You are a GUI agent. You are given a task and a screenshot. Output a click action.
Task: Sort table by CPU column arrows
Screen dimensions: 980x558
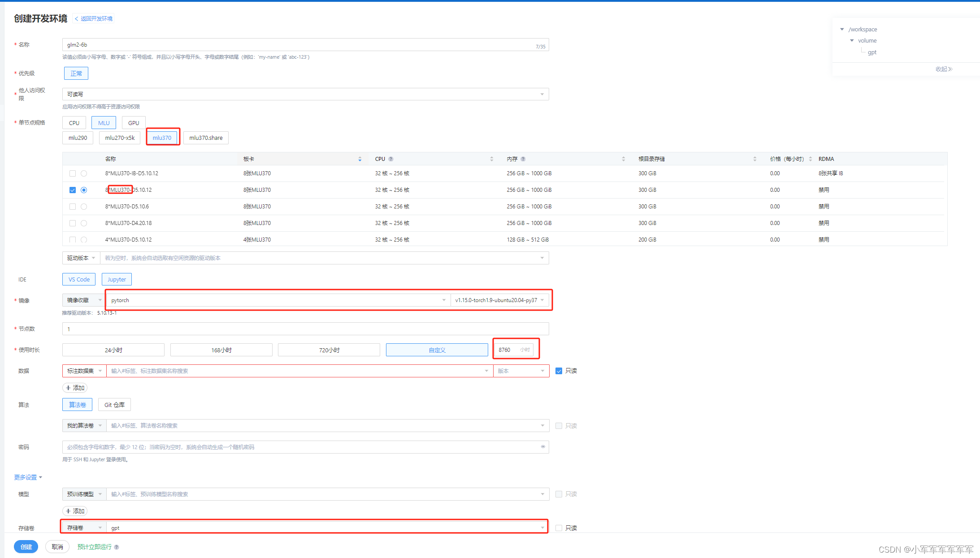491,159
